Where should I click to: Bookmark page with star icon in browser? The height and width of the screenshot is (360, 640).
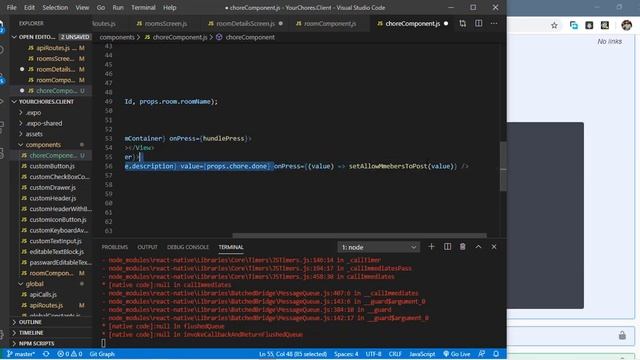(554, 25)
